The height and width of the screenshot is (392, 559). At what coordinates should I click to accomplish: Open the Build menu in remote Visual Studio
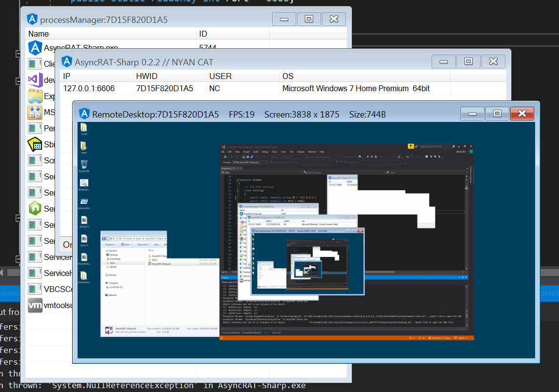[x=256, y=152]
